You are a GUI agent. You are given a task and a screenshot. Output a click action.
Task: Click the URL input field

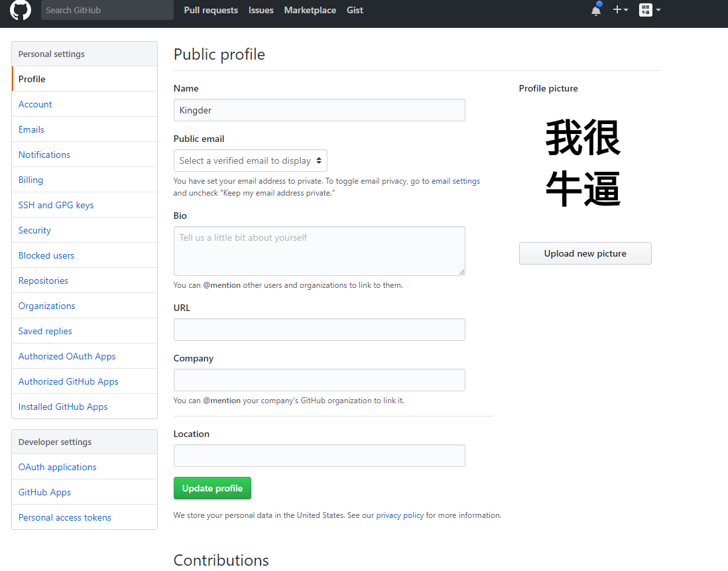(320, 330)
